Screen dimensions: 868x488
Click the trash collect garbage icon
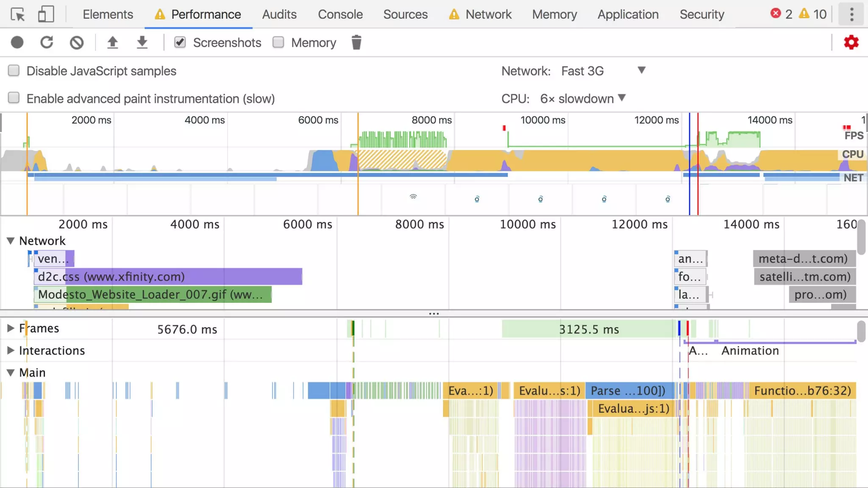(x=356, y=42)
